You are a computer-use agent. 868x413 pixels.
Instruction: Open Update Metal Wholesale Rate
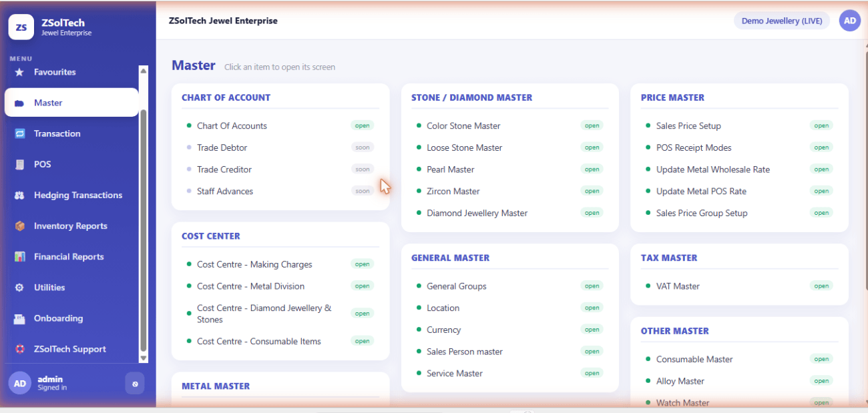pos(739,169)
